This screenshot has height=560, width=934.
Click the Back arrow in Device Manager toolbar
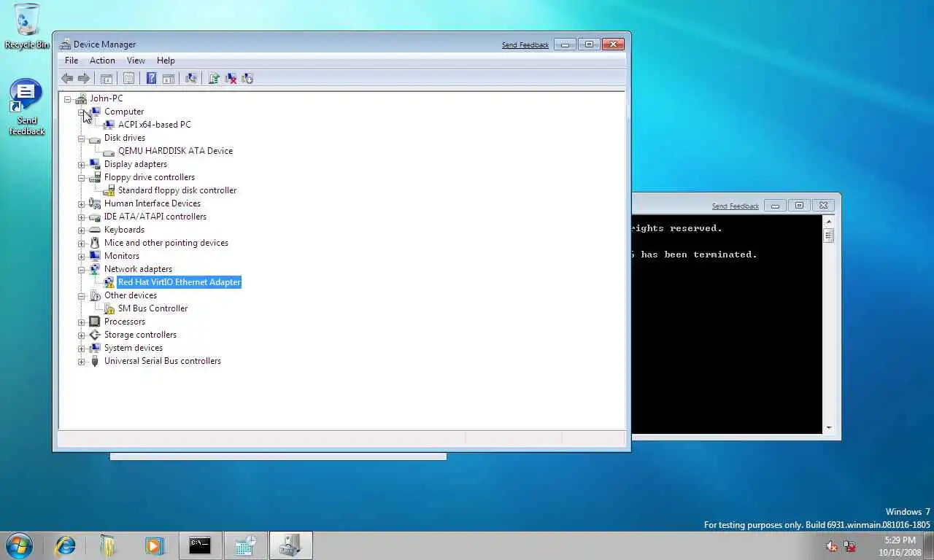tap(67, 79)
